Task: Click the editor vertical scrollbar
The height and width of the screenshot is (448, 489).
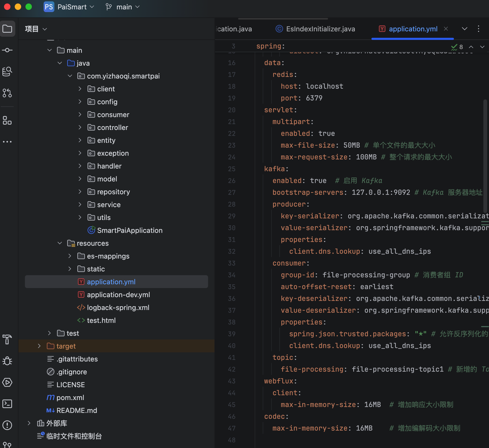Action: 485,155
